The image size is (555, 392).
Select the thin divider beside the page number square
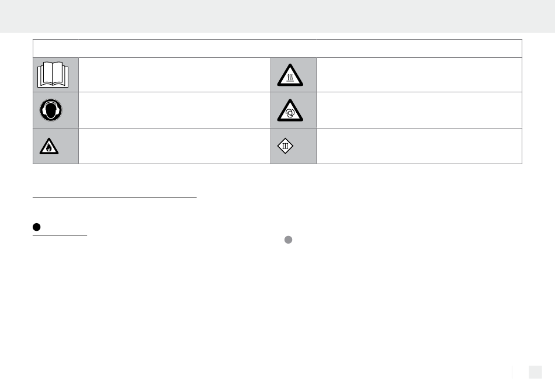(x=512, y=372)
